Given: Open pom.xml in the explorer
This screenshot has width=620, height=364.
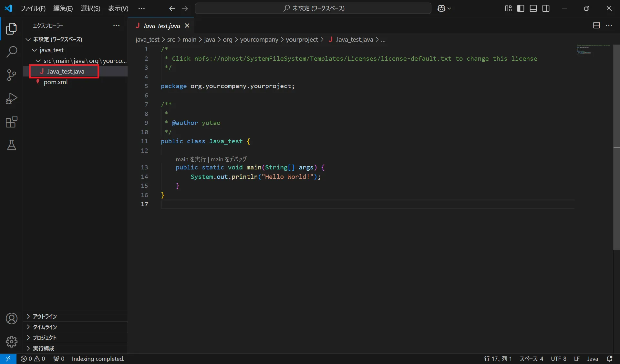Looking at the screenshot, I should tap(76, 82).
